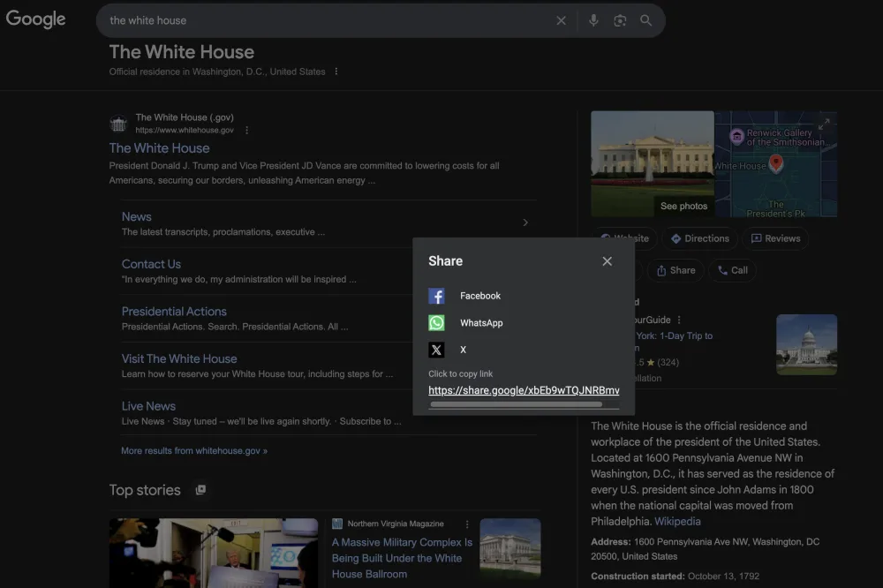883x588 pixels.
Task: Click the White House site favicon
Action: coord(118,124)
